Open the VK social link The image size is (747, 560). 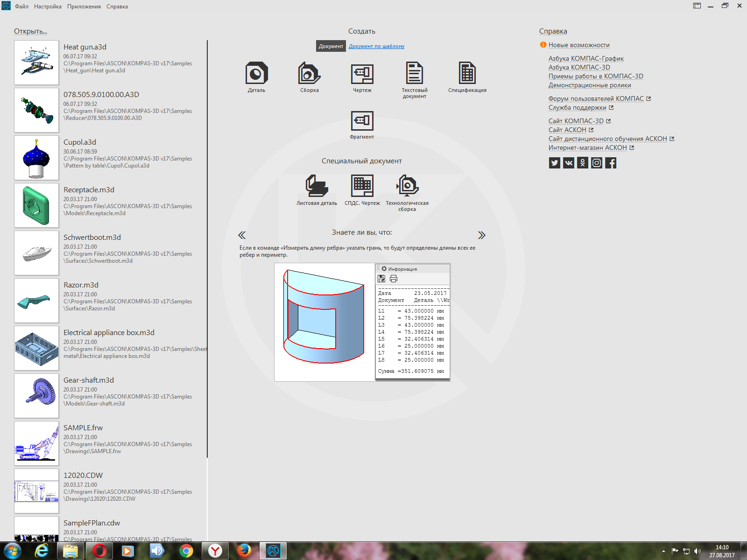coord(569,163)
